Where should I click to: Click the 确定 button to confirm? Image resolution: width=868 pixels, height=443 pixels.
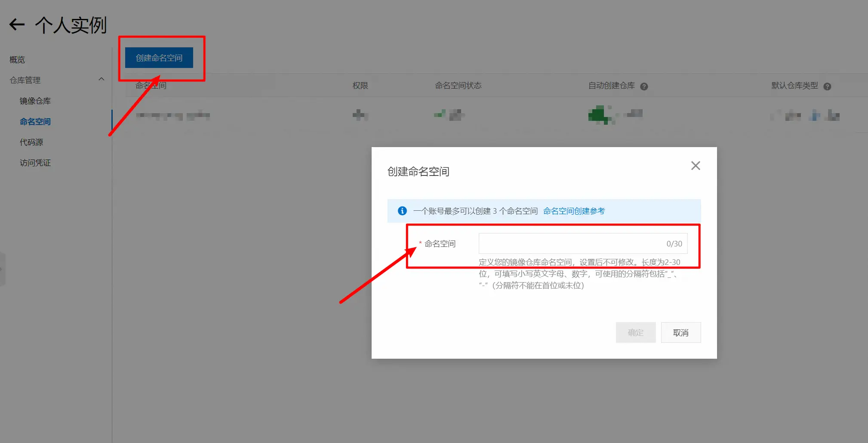(x=636, y=332)
